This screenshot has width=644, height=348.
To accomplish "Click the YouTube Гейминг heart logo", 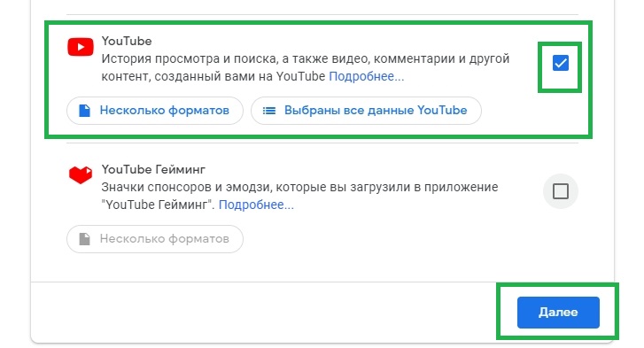I will pyautogui.click(x=81, y=175).
